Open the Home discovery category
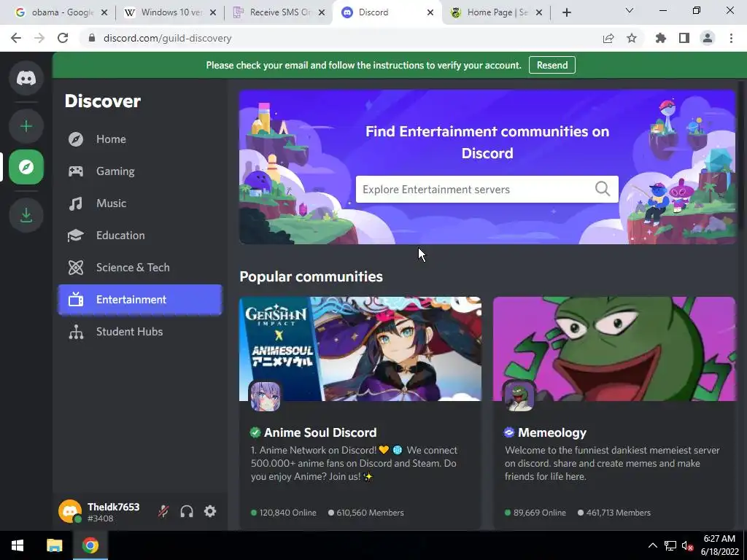Image resolution: width=747 pixels, height=560 pixels. click(140, 139)
